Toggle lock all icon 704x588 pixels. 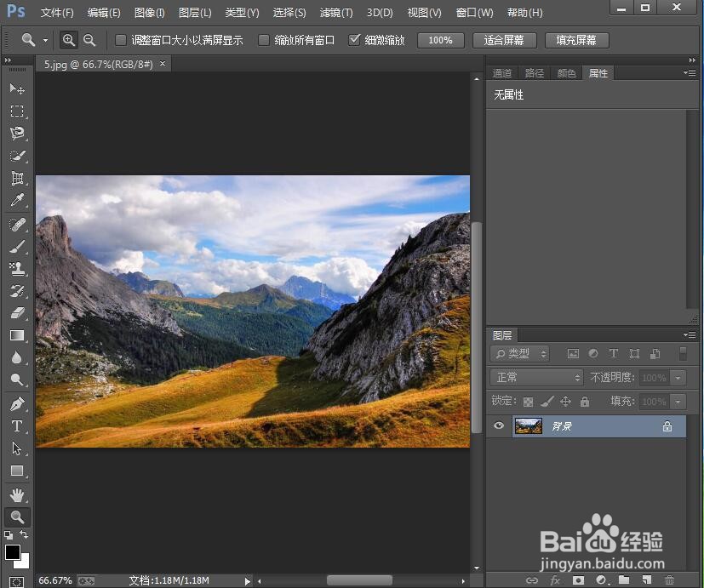tap(585, 402)
